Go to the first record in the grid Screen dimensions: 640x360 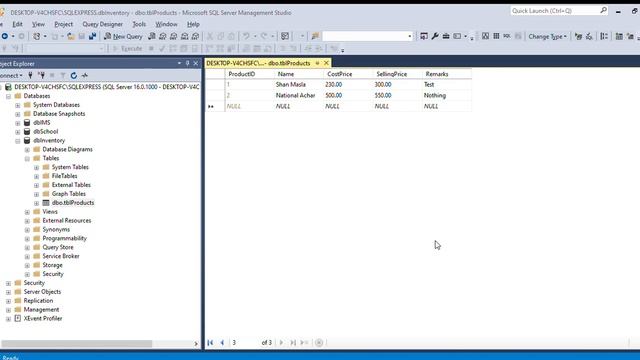pyautogui.click(x=210, y=343)
